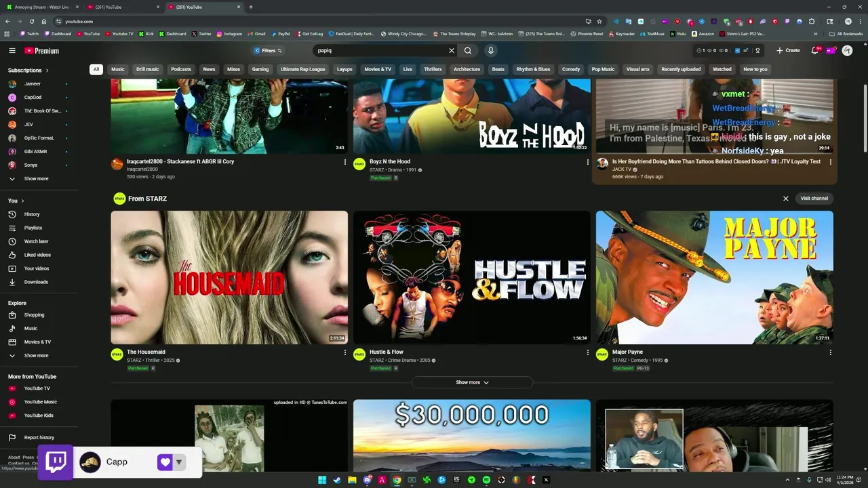Show hidden bookmarks with the chevron

(816, 33)
